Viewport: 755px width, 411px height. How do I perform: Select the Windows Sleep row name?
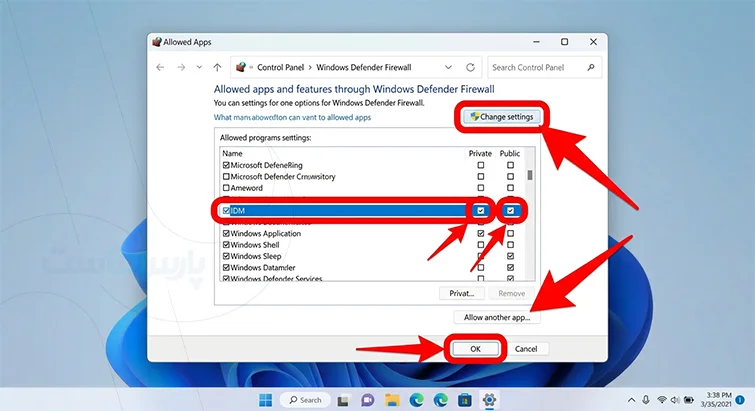coord(256,256)
